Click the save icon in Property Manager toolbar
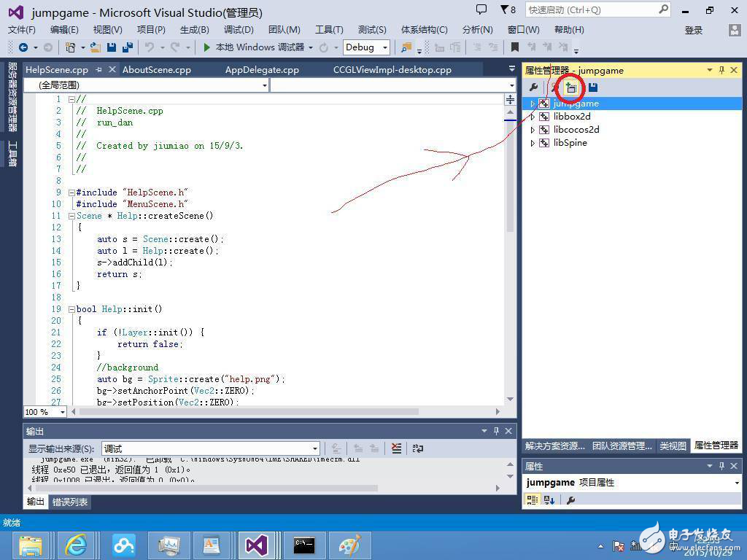Viewport: 747px width, 560px height. tap(593, 88)
